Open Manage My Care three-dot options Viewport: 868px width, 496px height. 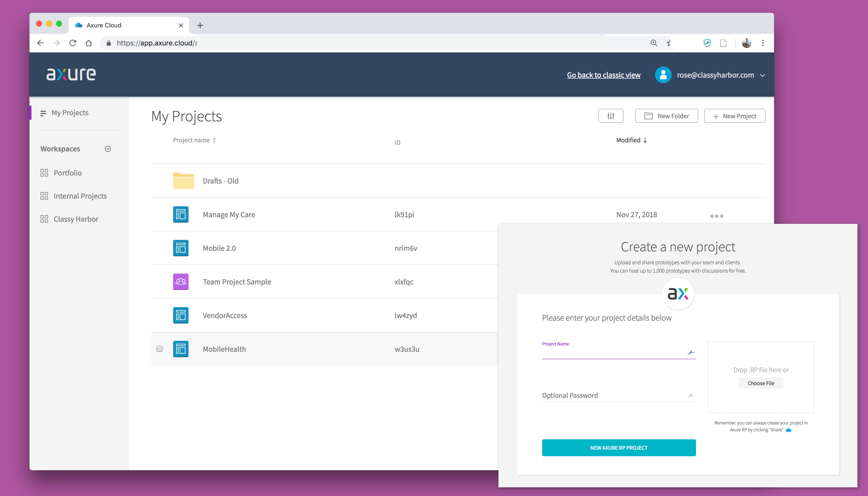click(716, 216)
